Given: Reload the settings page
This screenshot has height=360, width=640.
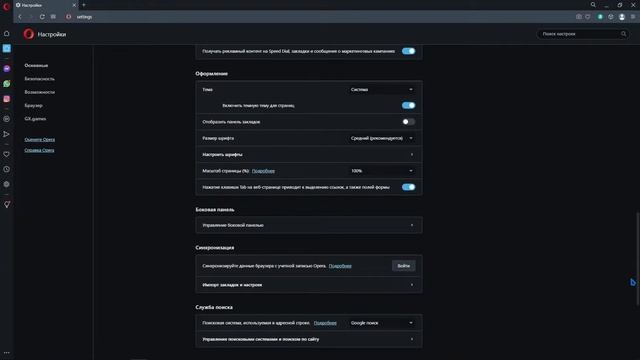Looking at the screenshot, I should [x=42, y=17].
